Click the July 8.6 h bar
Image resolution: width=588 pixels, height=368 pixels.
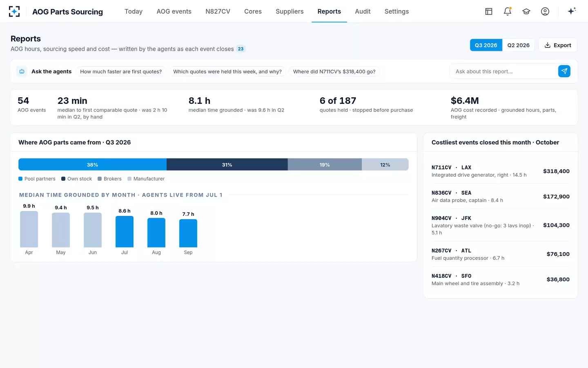tap(125, 231)
